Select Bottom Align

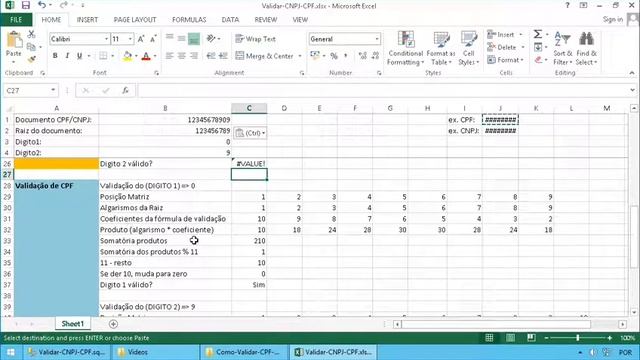194,38
